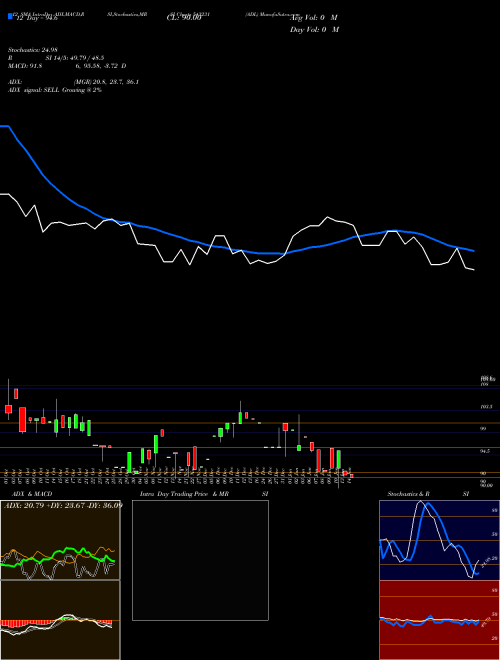This screenshot has height=660, width=500.
Task: Click the '(MGR) 20.8, 23.7, 36.1' ADX values
Action: click(107, 82)
